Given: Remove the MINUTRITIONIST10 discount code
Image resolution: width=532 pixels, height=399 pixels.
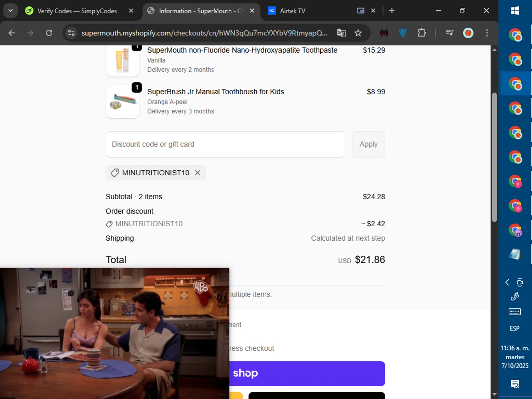Looking at the screenshot, I should [x=198, y=173].
